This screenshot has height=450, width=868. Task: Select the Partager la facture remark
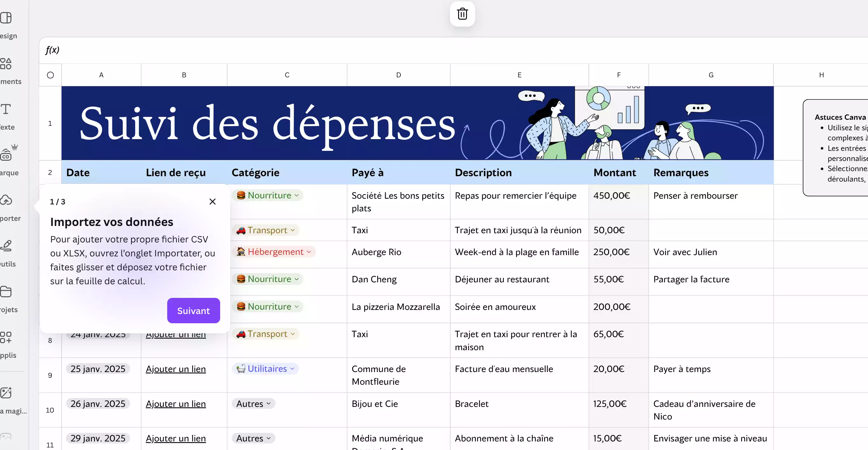(711, 282)
